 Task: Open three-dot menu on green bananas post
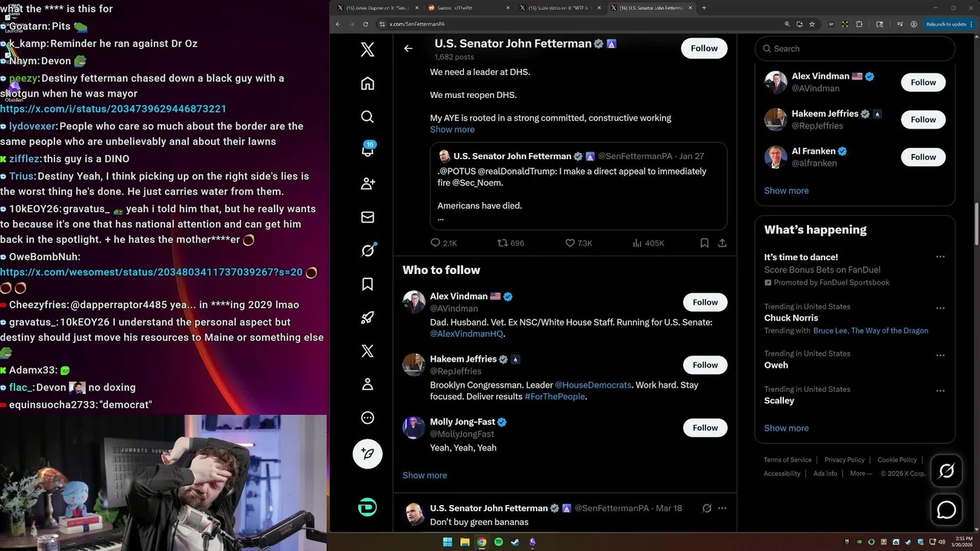722,508
